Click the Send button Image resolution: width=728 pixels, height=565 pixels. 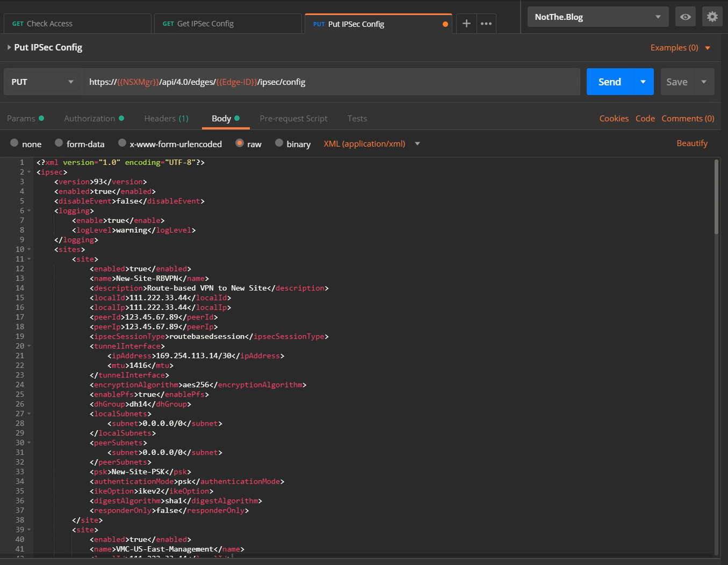click(x=610, y=82)
